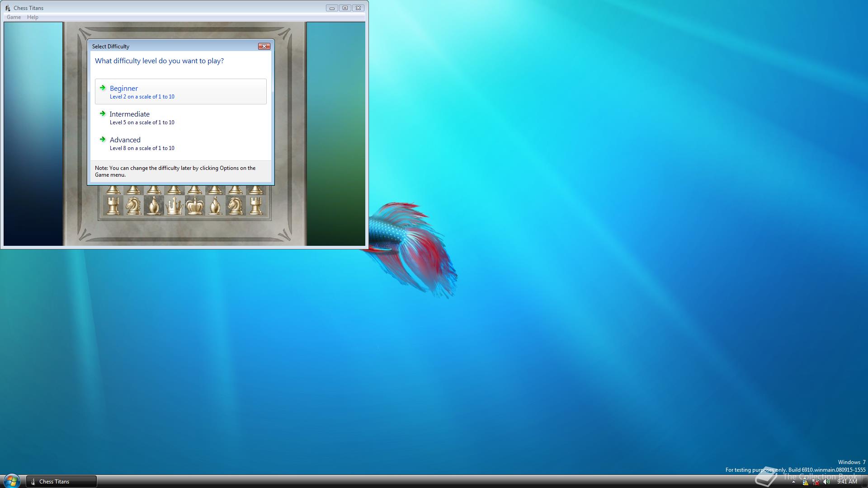This screenshot has height=488, width=868.
Task: Select the white bishop on f1
Action: 215,206
